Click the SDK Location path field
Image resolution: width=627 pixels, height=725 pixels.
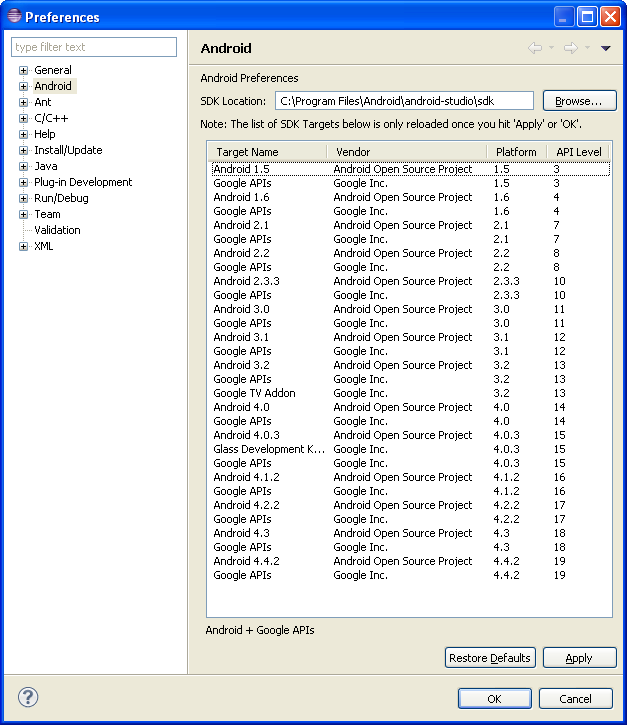[x=404, y=101]
